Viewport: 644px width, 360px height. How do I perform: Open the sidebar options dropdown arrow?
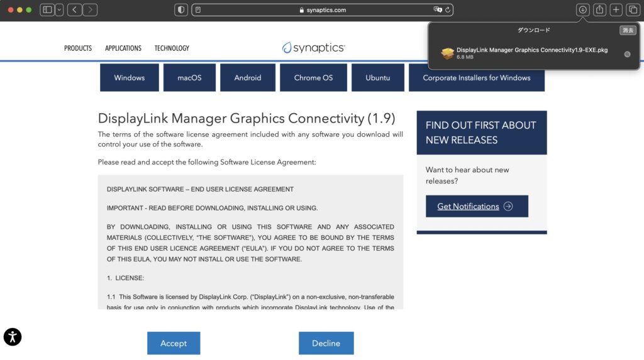pos(60,9)
